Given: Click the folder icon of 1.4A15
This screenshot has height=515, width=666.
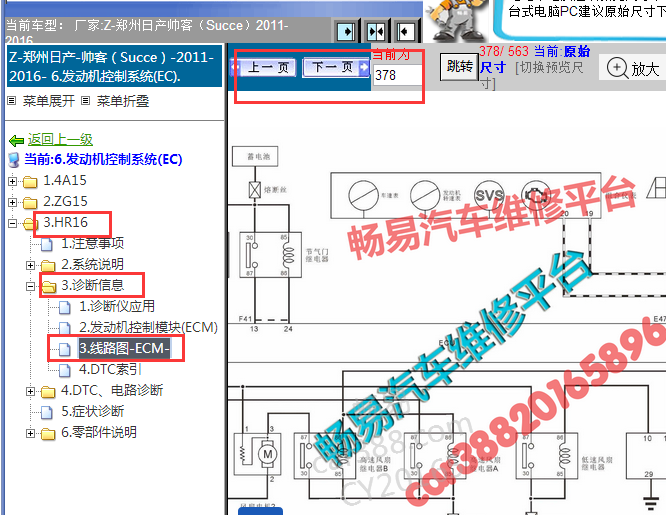Looking at the screenshot, I should pyautogui.click(x=30, y=182).
